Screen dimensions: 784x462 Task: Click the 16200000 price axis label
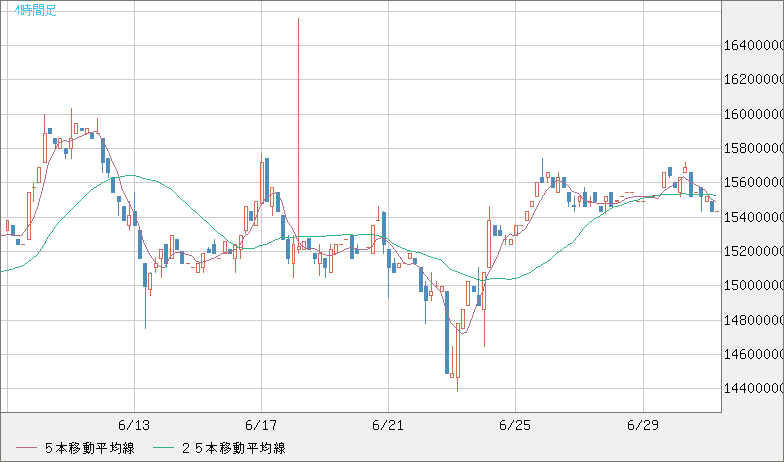[x=754, y=80]
